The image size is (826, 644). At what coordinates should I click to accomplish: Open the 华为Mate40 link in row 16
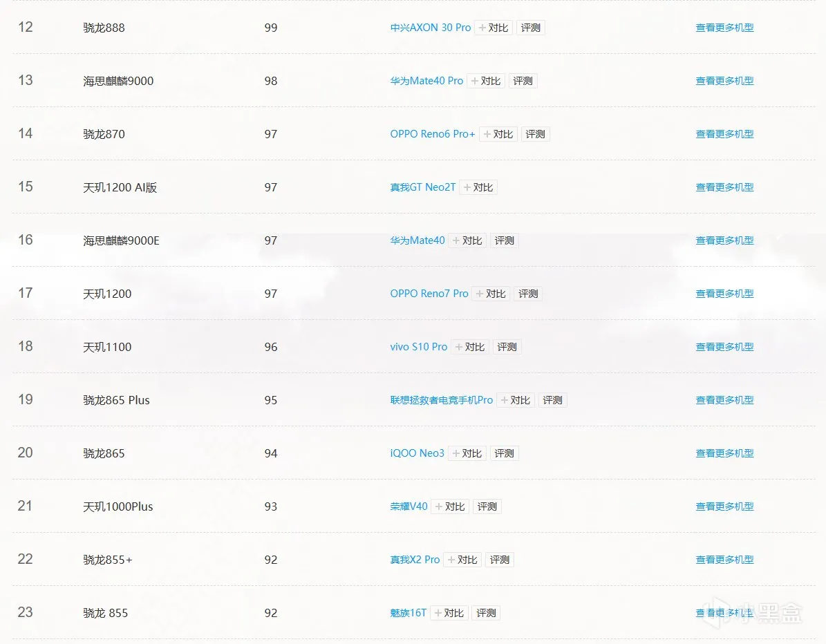pos(417,240)
